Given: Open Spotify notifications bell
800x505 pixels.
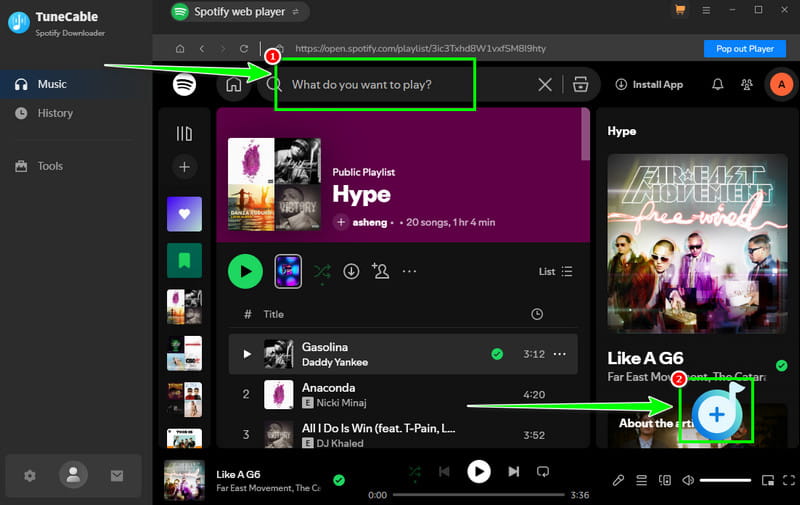Looking at the screenshot, I should tap(717, 84).
